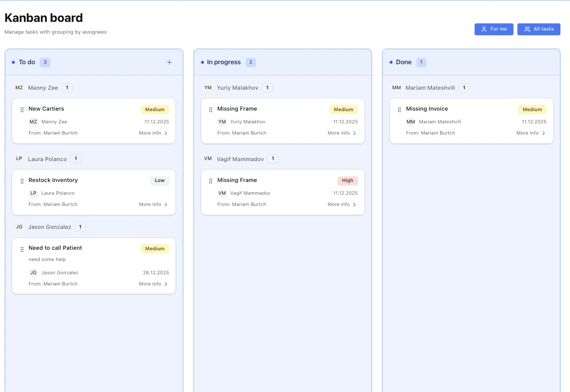Click the plus icon in the To do column

(x=169, y=62)
